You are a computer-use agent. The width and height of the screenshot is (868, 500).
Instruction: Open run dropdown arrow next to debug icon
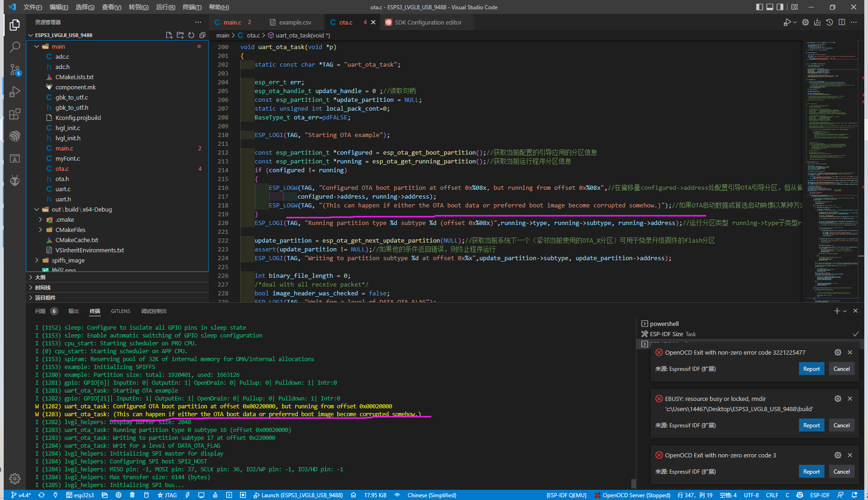[795, 22]
